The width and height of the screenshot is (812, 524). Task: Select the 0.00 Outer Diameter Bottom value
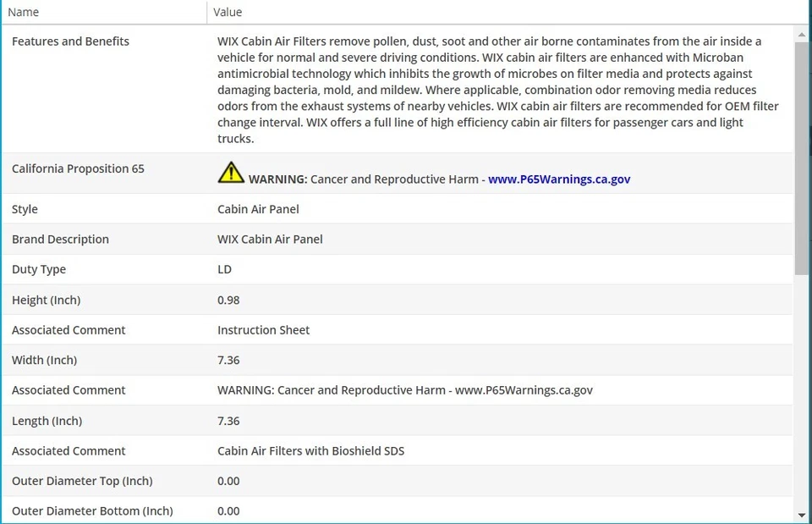tap(228, 511)
